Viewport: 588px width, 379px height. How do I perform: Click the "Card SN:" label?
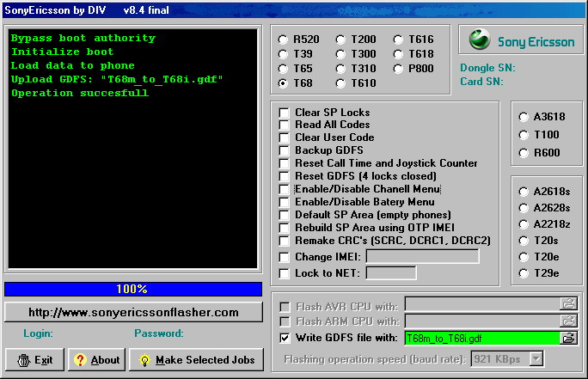click(482, 82)
